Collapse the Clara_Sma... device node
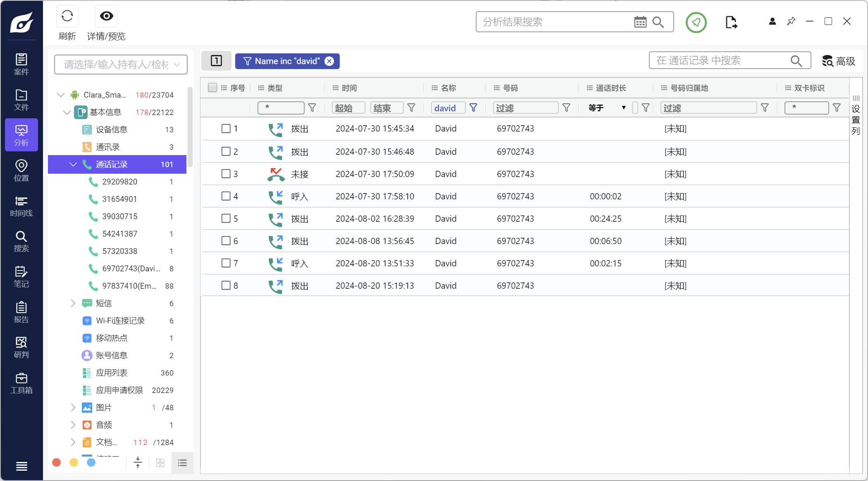The height and width of the screenshot is (481, 868). 61,95
